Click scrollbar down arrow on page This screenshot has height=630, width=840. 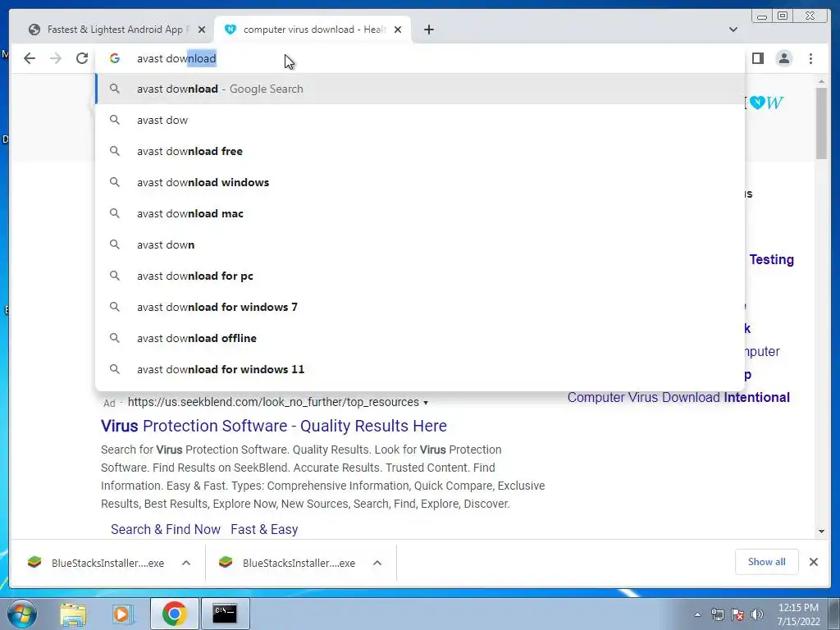[821, 532]
